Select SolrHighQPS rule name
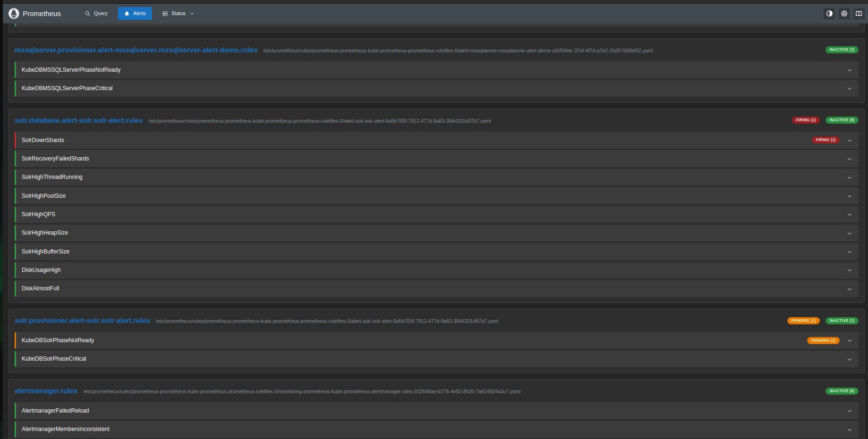868x439 pixels. point(38,214)
